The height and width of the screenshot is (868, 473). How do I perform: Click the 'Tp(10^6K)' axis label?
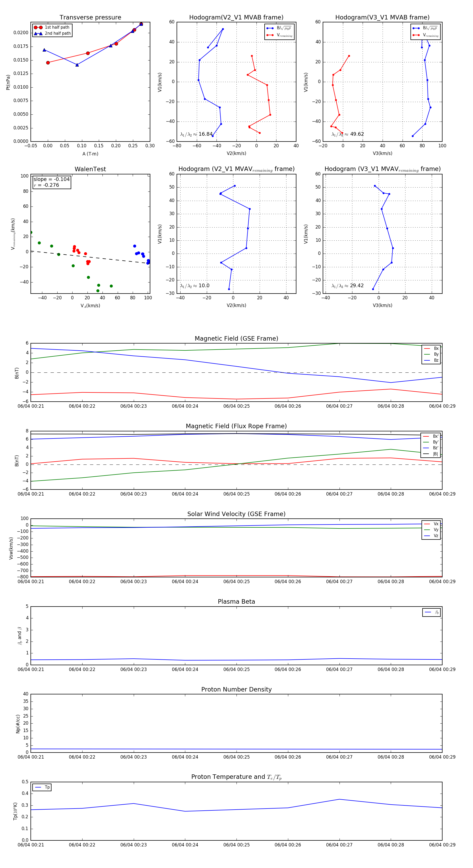pyautogui.click(x=15, y=811)
